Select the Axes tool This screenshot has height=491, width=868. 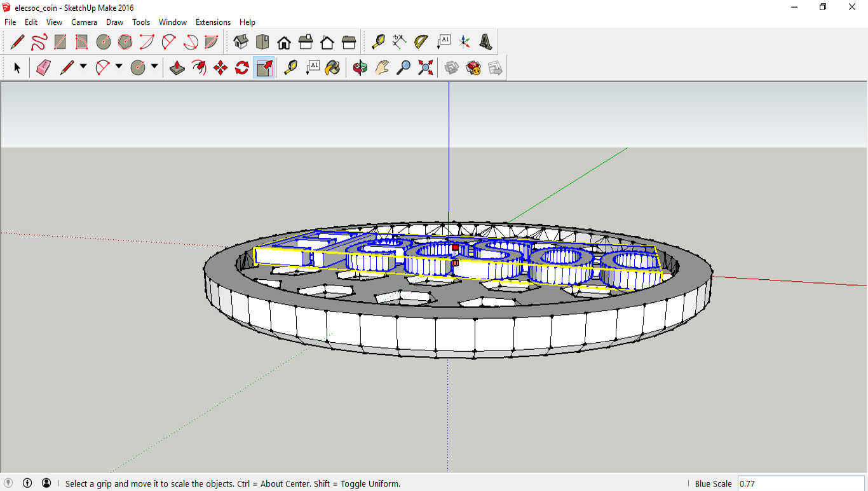coord(465,43)
